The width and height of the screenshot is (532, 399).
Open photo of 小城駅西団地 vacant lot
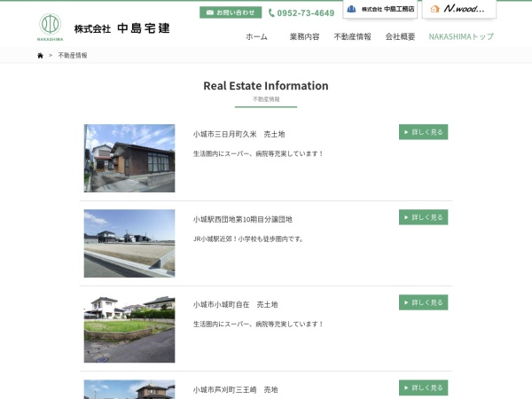(129, 243)
